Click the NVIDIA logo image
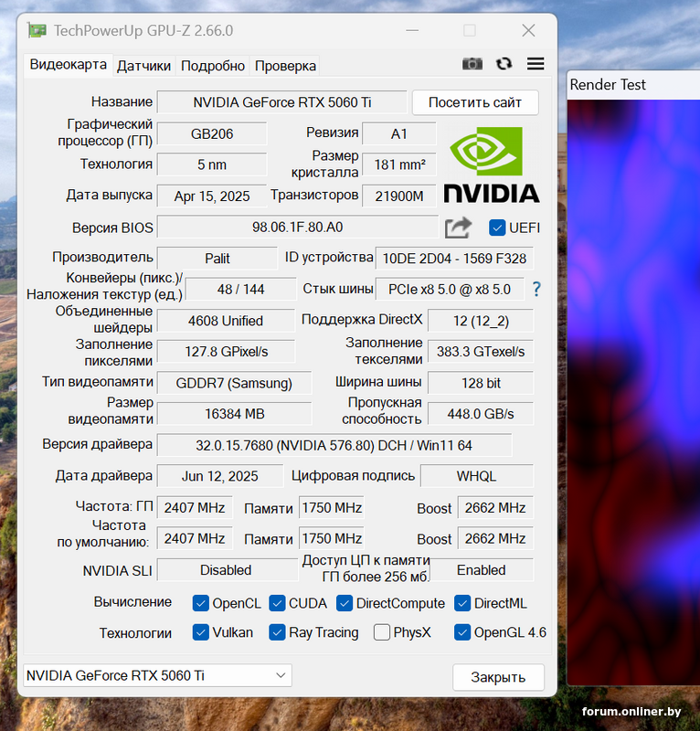The image size is (700, 731). [492, 165]
